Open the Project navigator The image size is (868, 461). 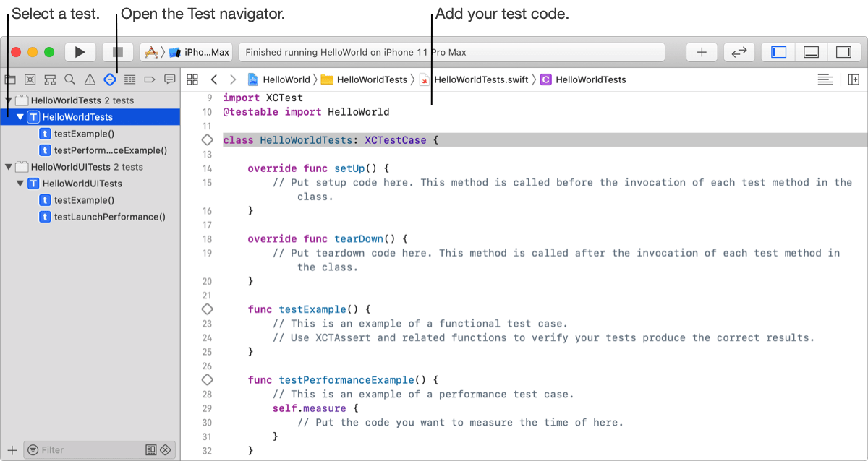(9, 79)
